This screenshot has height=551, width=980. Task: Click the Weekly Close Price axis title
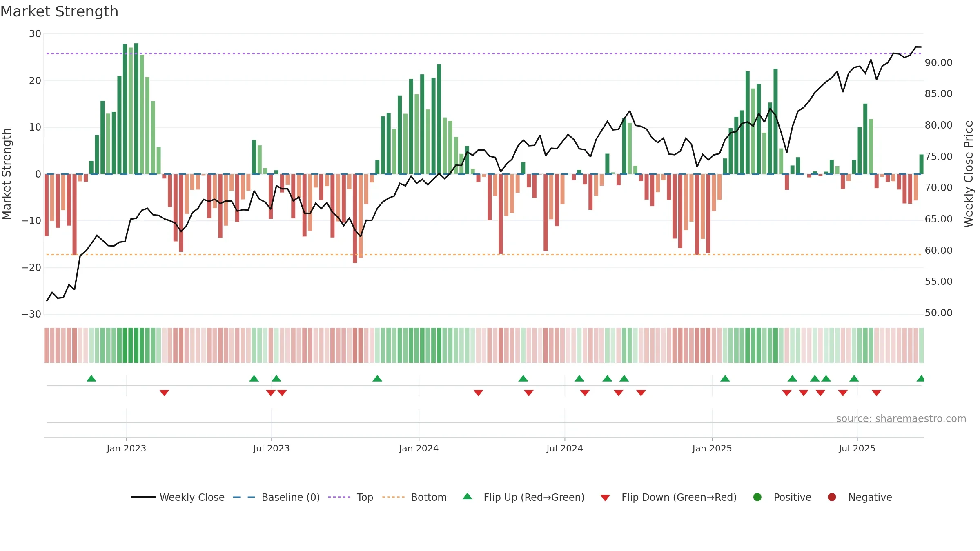pos(969,174)
